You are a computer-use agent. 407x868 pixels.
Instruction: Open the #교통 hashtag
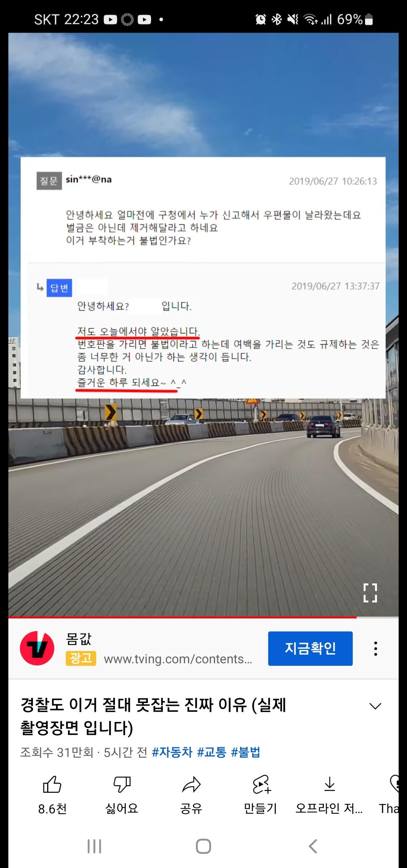[x=211, y=752]
